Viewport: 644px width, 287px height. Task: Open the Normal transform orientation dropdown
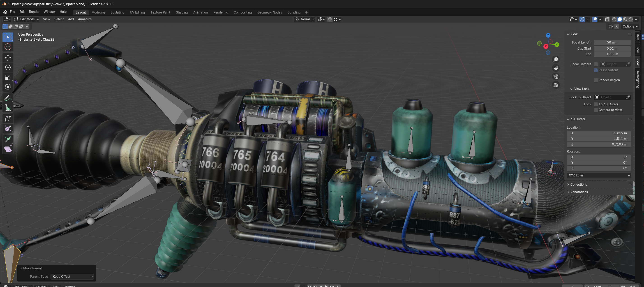[305, 19]
